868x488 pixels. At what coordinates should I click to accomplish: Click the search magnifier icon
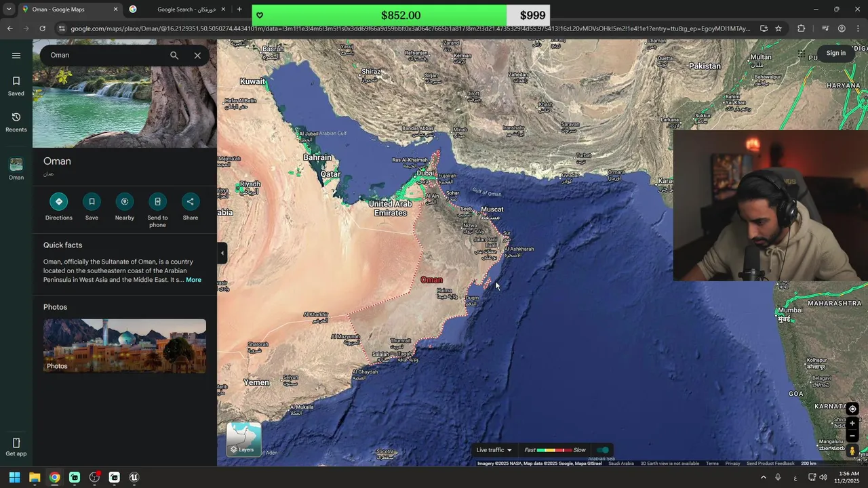coord(174,56)
